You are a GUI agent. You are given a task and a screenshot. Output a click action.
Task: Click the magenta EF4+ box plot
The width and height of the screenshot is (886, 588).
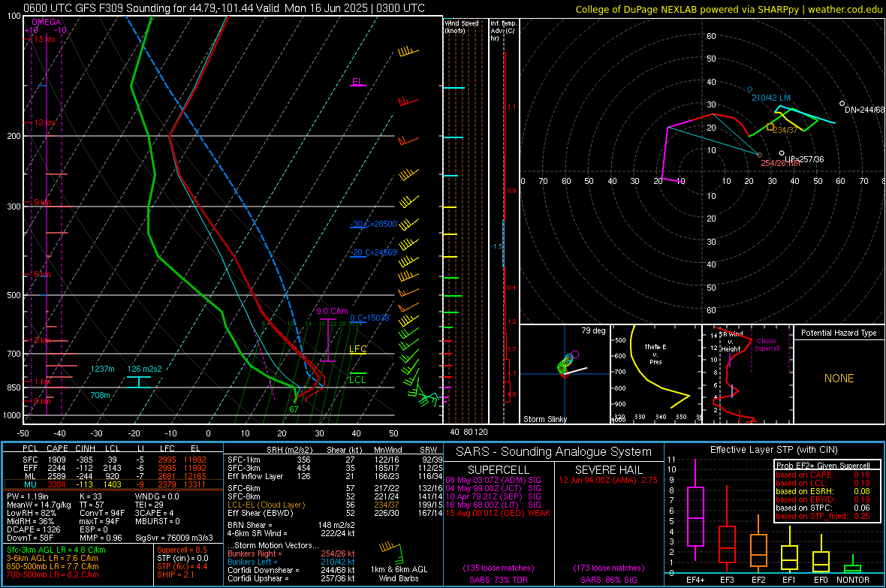(695, 509)
